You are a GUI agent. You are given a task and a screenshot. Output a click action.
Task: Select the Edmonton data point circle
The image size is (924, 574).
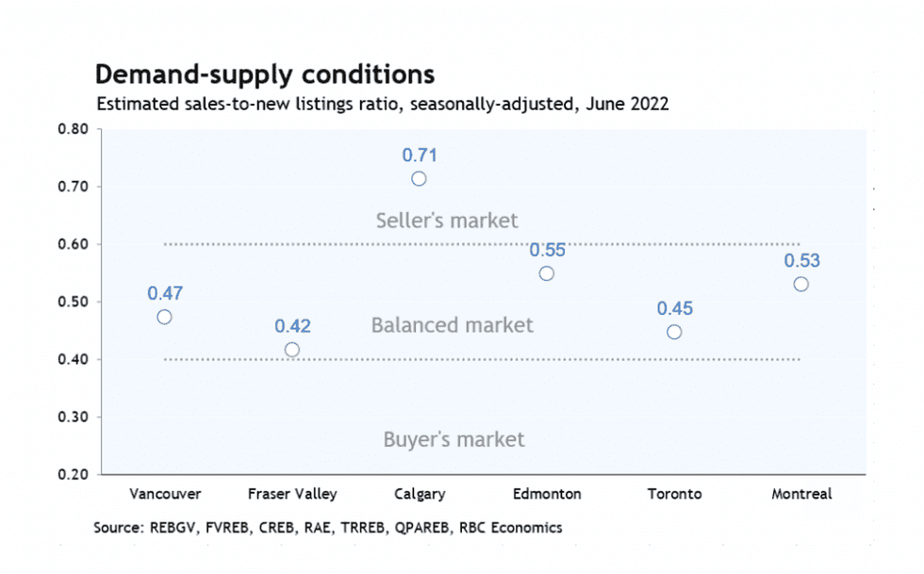coord(546,273)
